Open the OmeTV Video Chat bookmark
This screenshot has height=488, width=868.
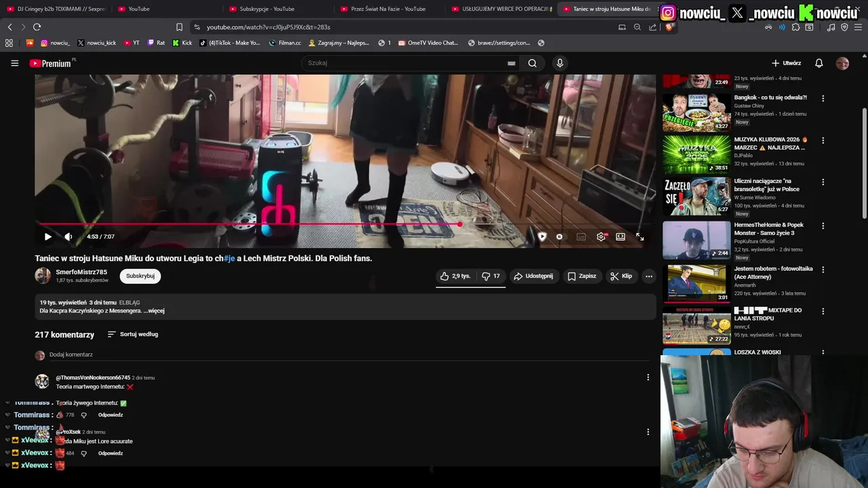point(429,43)
